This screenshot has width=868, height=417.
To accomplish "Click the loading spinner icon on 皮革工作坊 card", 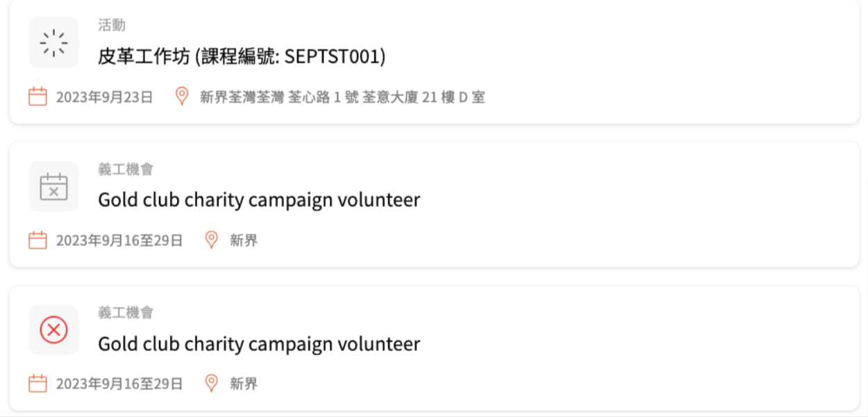I will [53, 42].
